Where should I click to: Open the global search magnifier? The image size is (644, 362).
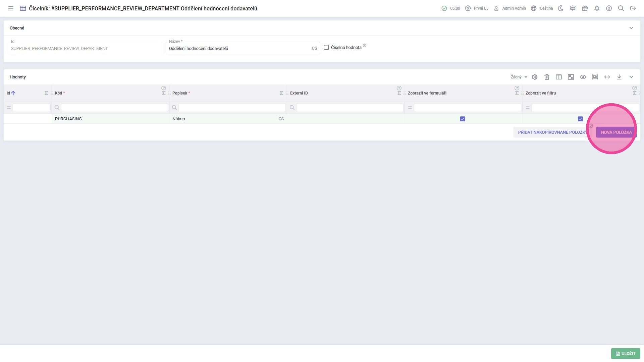click(621, 8)
